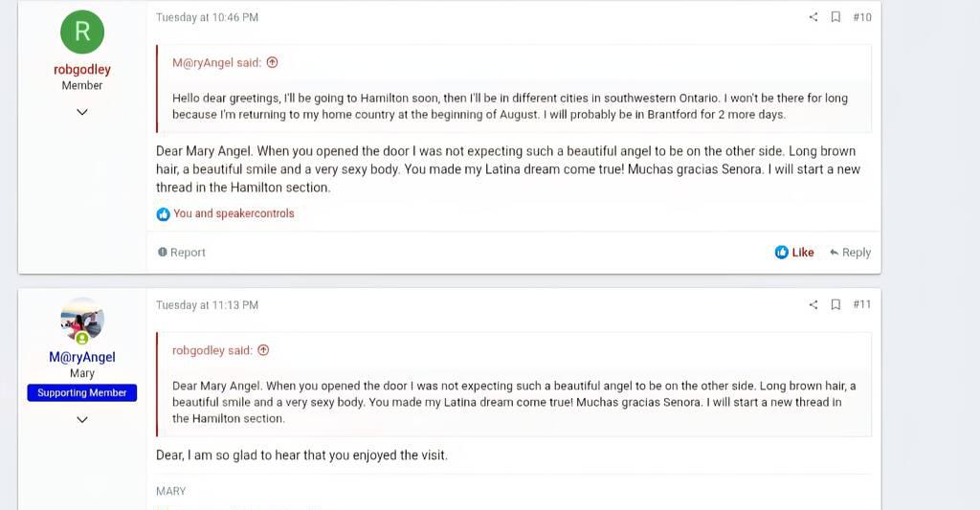The image size is (980, 510).
Task: Open post number #10 permalink
Action: 861,17
